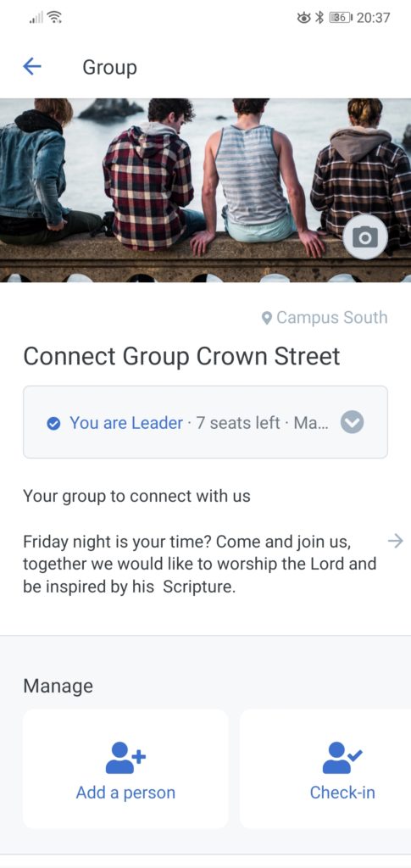Tap the Group page title

pyautogui.click(x=109, y=68)
